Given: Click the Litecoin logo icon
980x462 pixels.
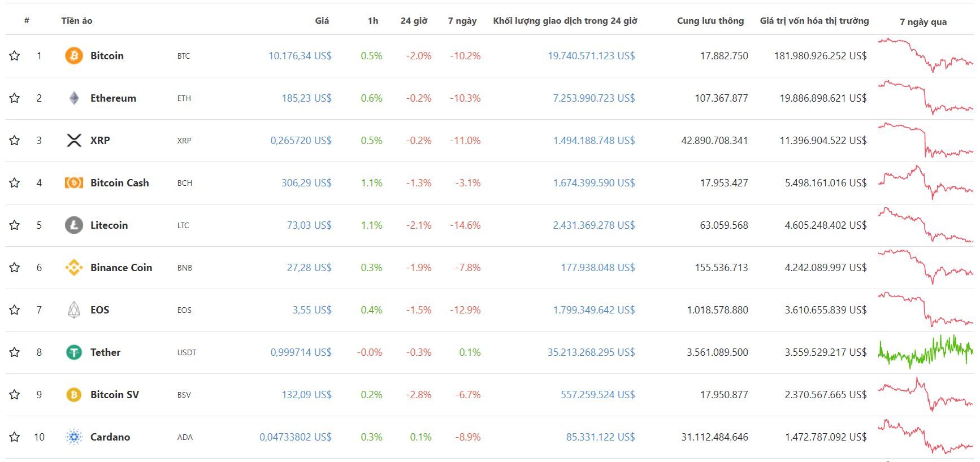Looking at the screenshot, I should click(x=74, y=225).
